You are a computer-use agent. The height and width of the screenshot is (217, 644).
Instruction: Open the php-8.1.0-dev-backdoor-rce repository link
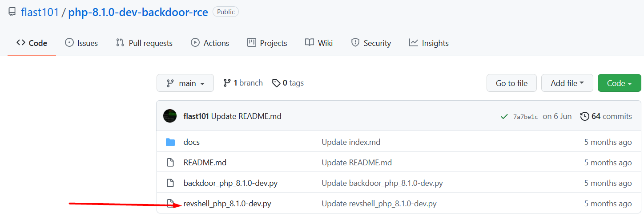tap(138, 12)
